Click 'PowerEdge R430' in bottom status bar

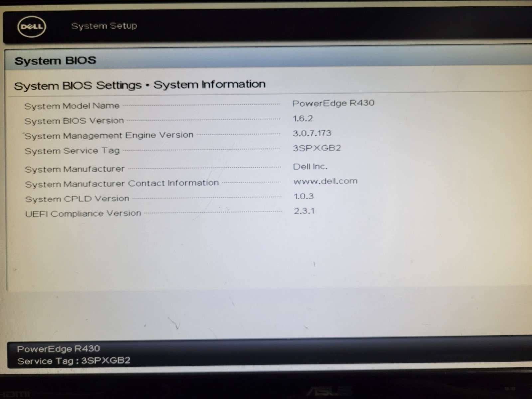(x=59, y=349)
